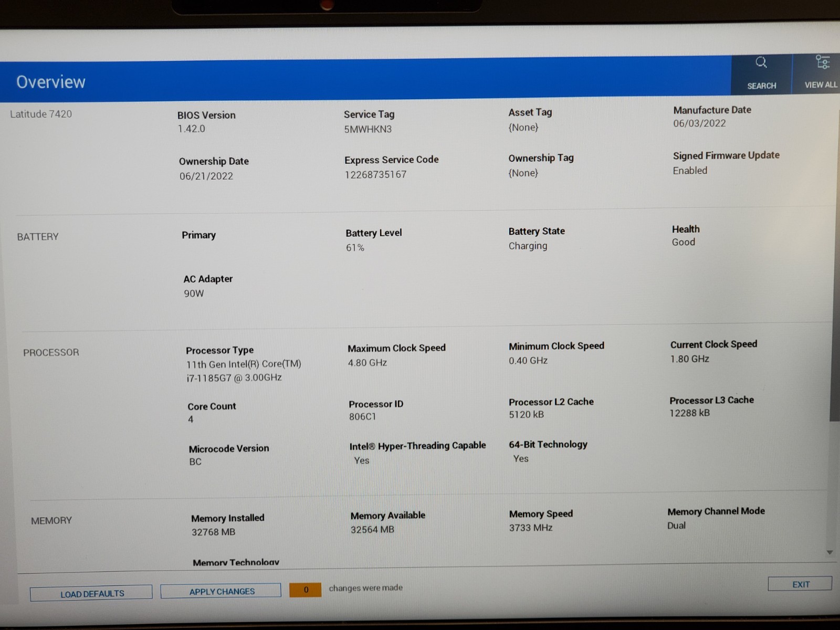
Task: Select the Overview heading
Action: pyautogui.click(x=51, y=82)
